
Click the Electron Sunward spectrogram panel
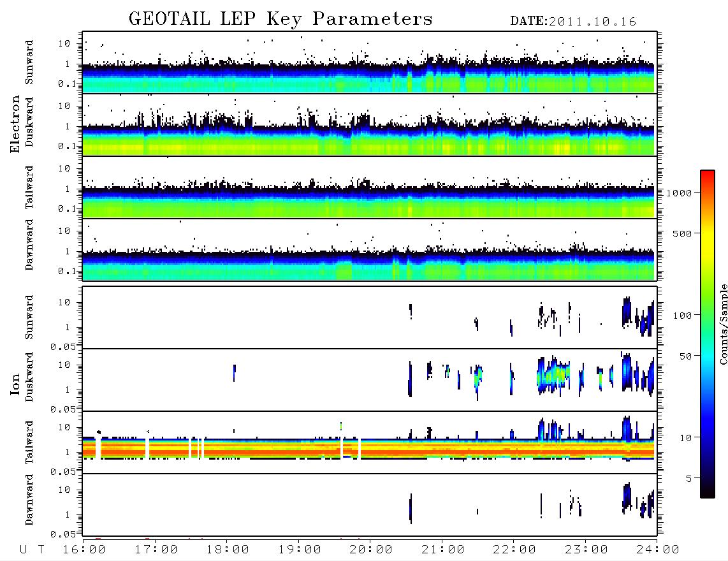coord(370,62)
